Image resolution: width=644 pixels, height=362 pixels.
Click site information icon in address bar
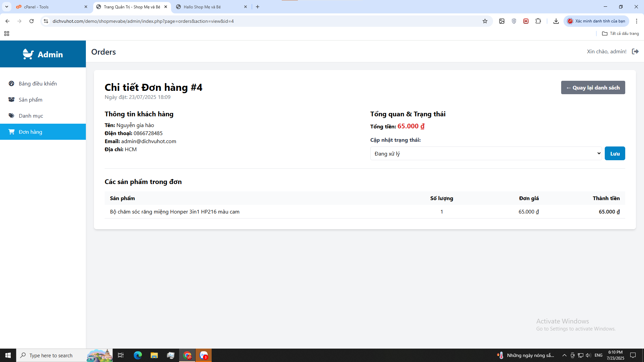[x=46, y=21]
